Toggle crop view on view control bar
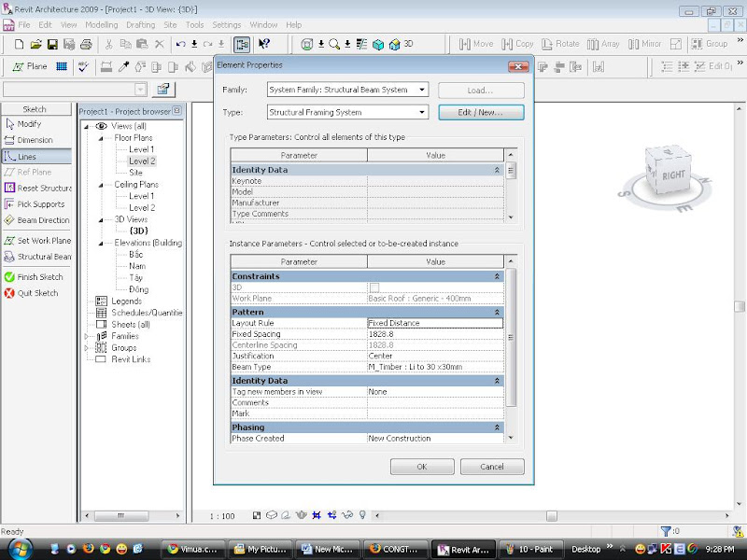The image size is (747, 560). coord(317,515)
